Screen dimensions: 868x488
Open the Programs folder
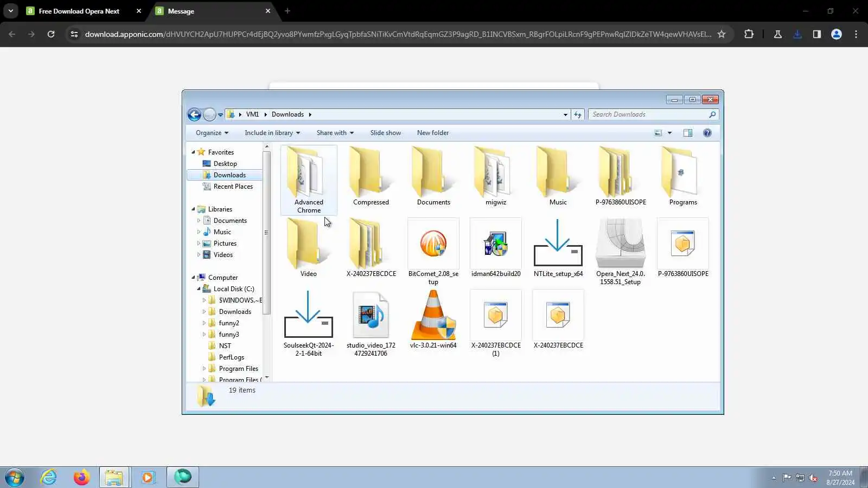click(683, 176)
